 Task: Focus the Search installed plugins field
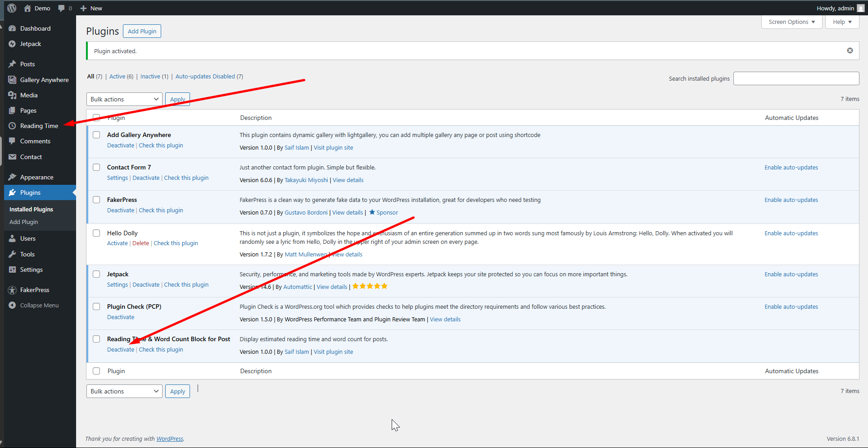796,78
